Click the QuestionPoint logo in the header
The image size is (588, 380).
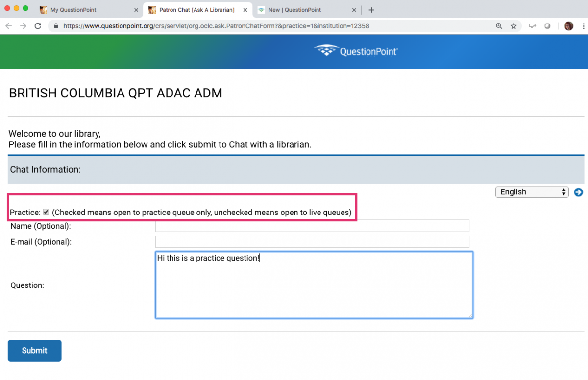coord(356,51)
